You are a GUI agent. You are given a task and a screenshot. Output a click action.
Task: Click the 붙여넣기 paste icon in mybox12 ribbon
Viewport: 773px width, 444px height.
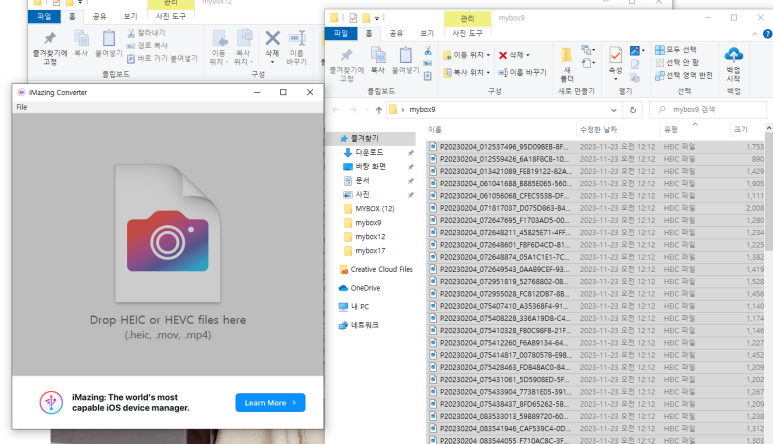click(x=109, y=38)
